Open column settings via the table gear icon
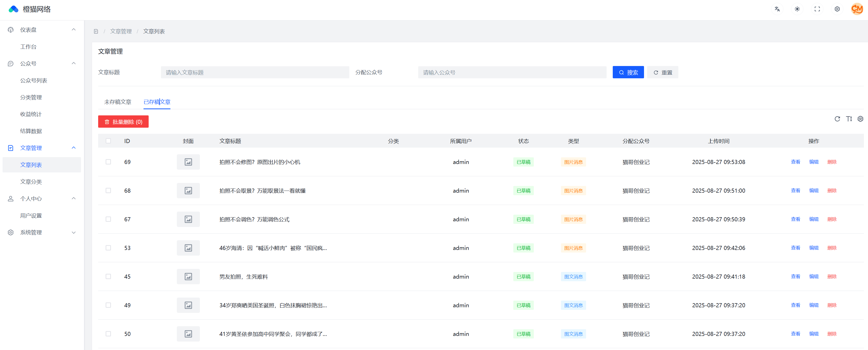Image resolution: width=868 pixels, height=350 pixels. tap(861, 119)
